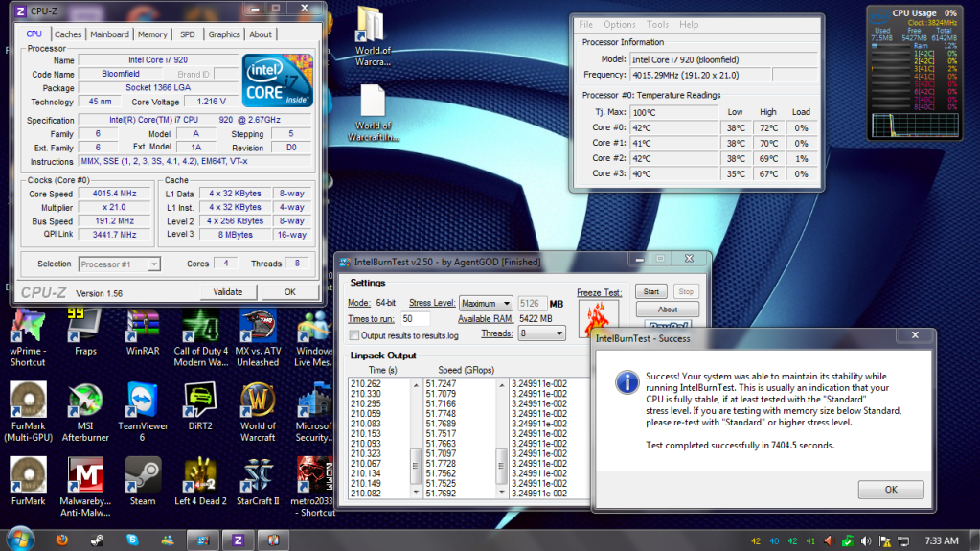Image resolution: width=980 pixels, height=551 pixels.
Task: Click Show Desktop at the taskbar's right edge
Action: pyautogui.click(x=975, y=540)
